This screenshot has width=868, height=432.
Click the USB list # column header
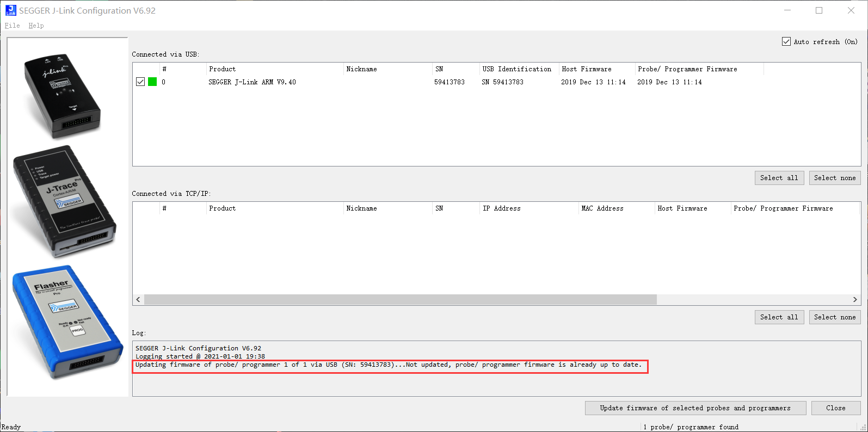pos(183,69)
